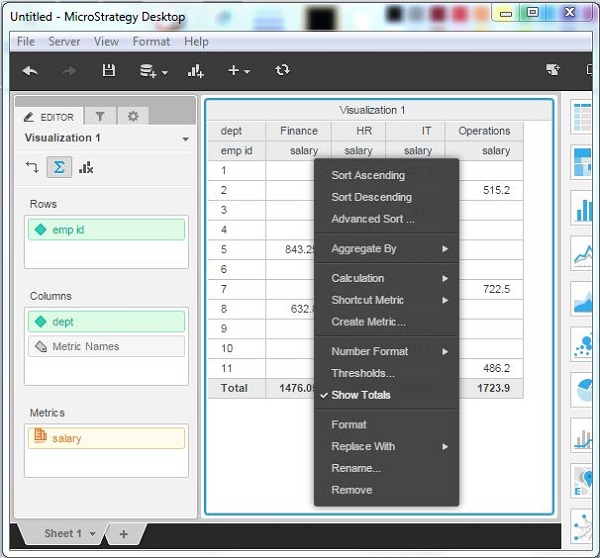600x558 pixels.
Task: Select the Grid visualization in gallery
Action: tap(582, 117)
